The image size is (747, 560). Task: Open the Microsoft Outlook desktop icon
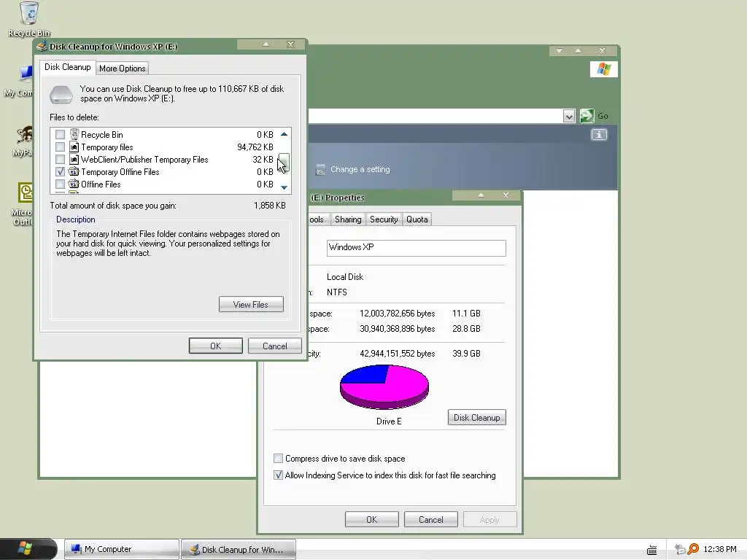click(x=23, y=204)
